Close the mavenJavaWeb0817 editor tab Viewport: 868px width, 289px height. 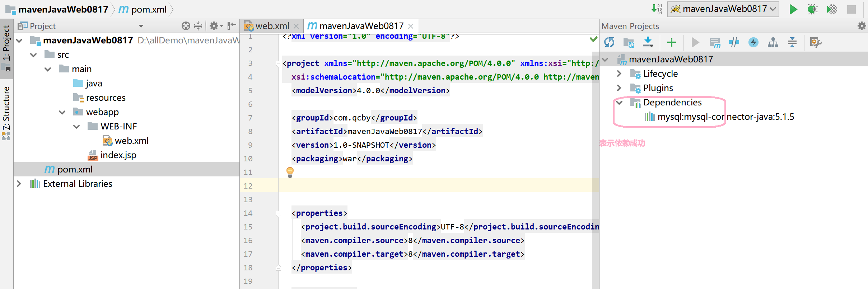tap(411, 26)
